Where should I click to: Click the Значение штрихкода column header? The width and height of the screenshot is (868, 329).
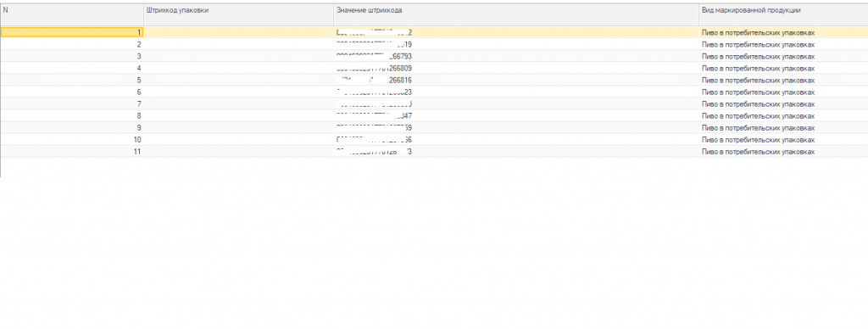click(516, 14)
